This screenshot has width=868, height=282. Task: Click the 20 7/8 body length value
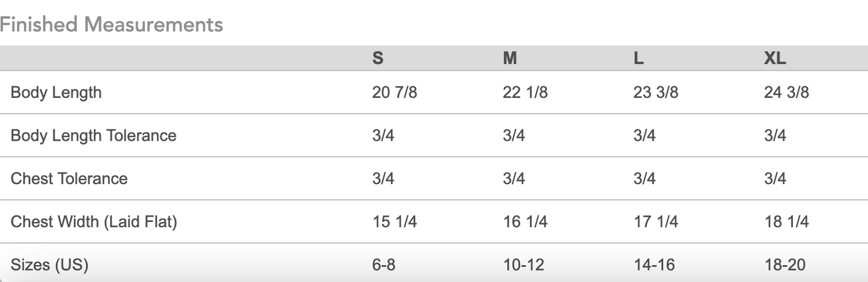point(395,93)
